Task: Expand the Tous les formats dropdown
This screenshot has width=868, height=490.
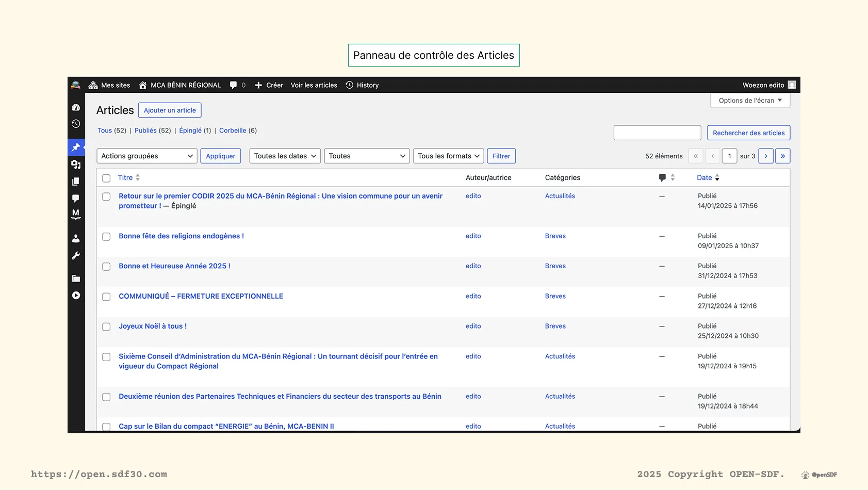Action: 448,156
